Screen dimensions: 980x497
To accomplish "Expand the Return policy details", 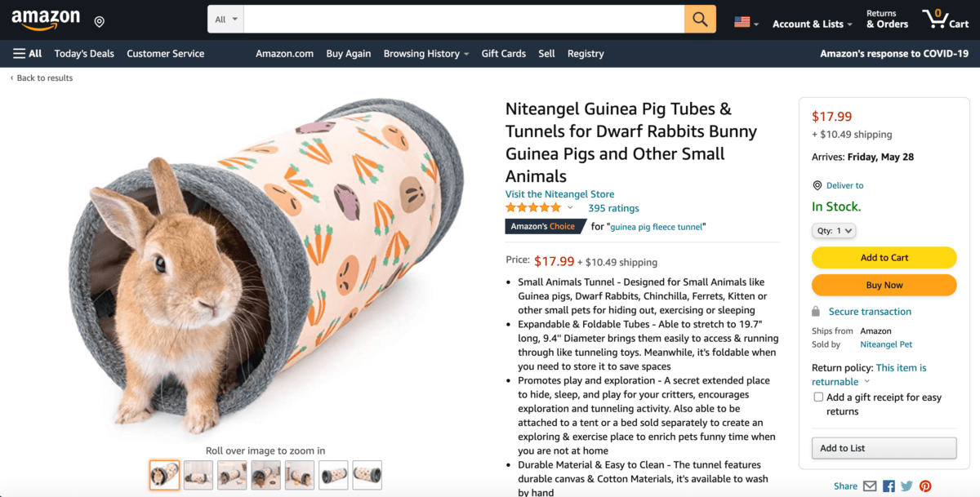I will 868,381.
